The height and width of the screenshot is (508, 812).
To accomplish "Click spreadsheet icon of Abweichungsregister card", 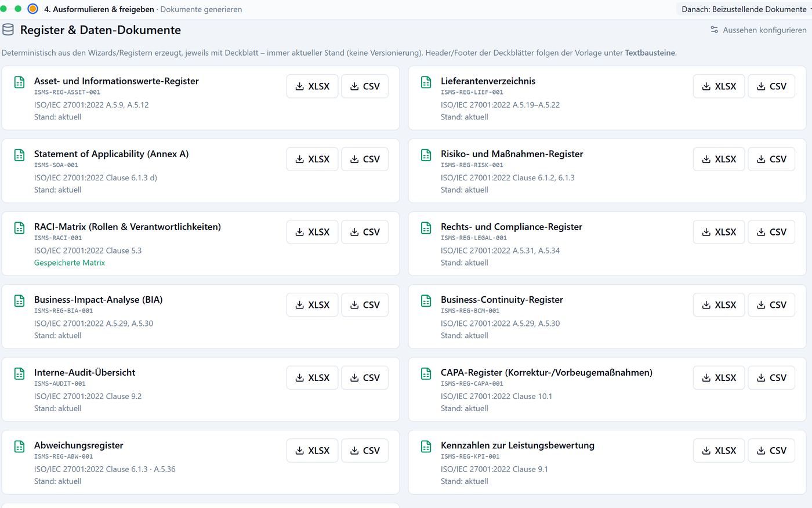I will pos(19,447).
